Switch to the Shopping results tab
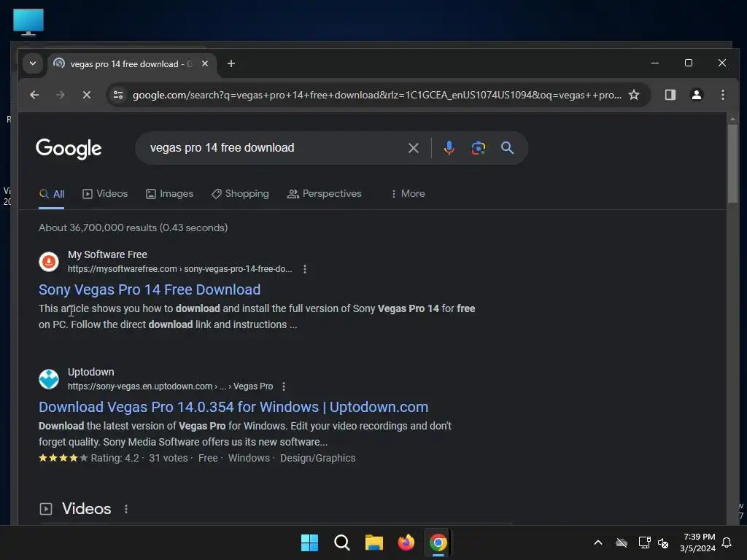 [x=240, y=194]
